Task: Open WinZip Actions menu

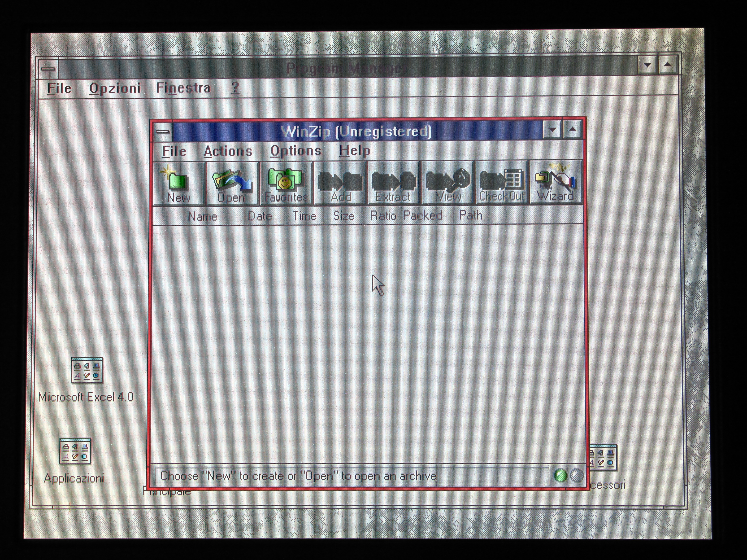Action: (228, 151)
